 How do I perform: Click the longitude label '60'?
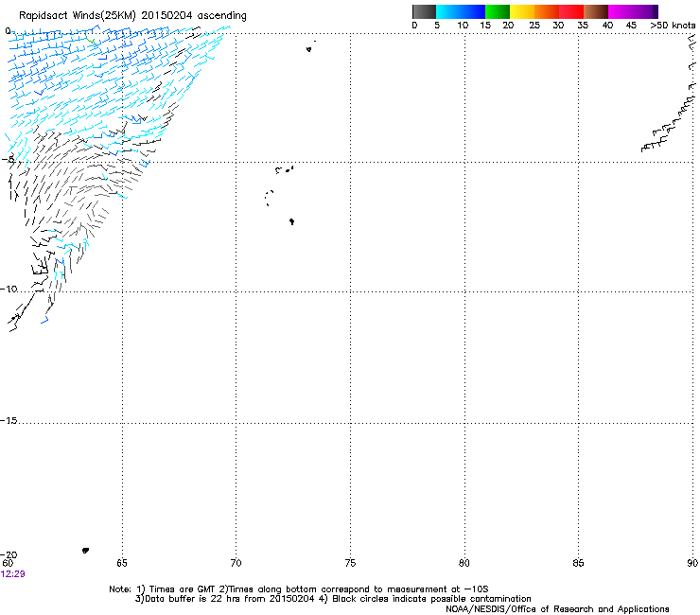[8, 563]
